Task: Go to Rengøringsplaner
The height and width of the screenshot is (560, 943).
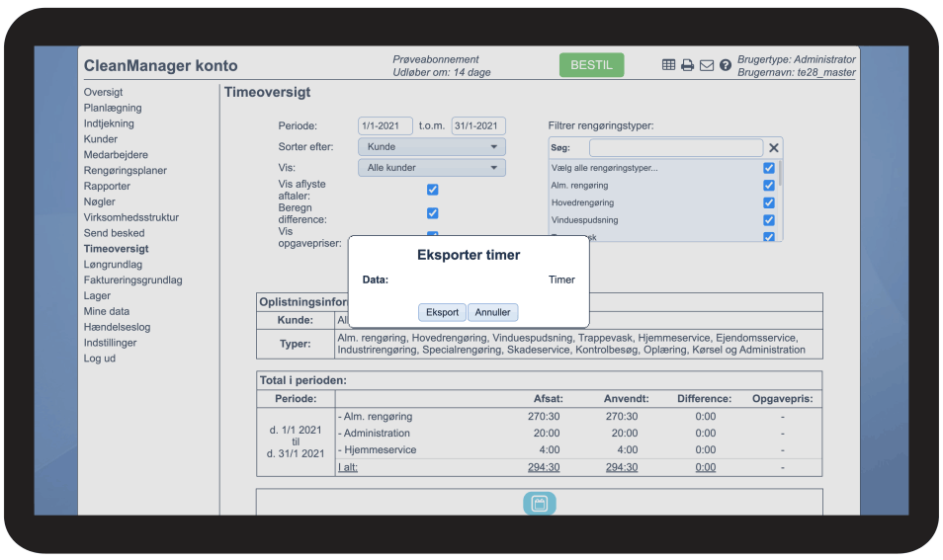Action: pyautogui.click(x=126, y=170)
